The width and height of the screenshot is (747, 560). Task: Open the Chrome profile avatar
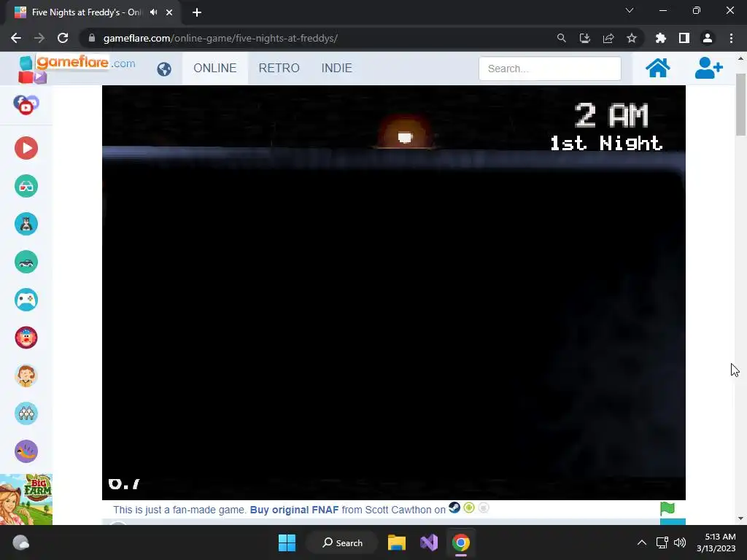point(708,38)
